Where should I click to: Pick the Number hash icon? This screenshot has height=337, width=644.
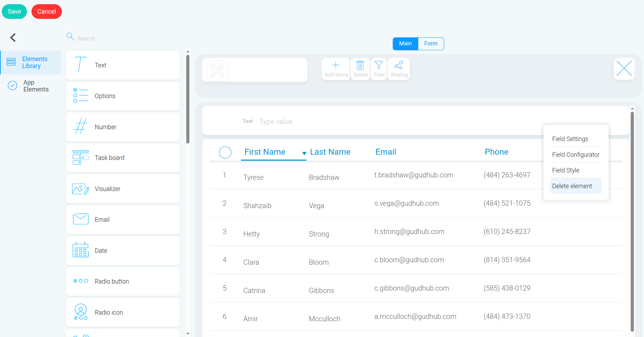[x=81, y=126]
